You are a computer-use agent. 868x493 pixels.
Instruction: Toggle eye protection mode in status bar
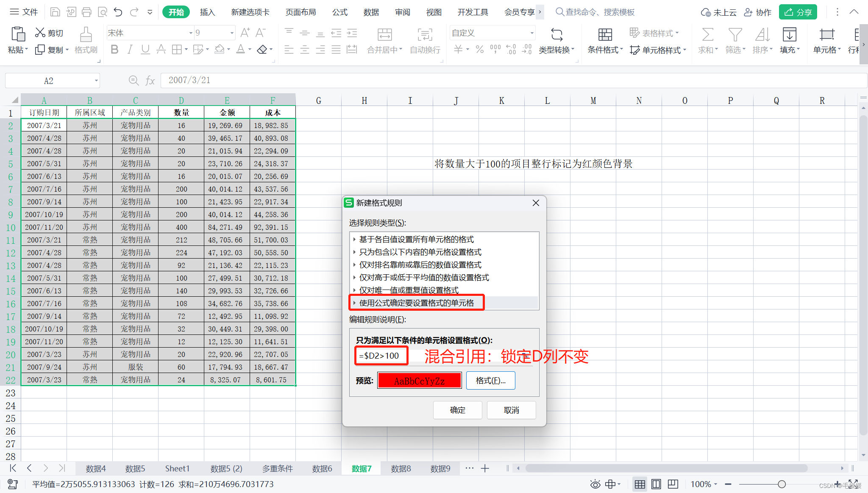(x=595, y=484)
